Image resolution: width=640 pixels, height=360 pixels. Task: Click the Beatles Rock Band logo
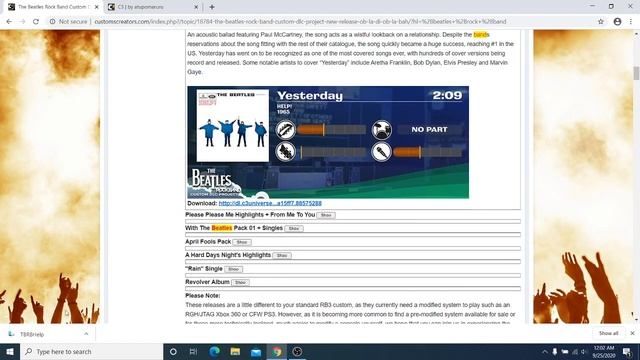214,182
